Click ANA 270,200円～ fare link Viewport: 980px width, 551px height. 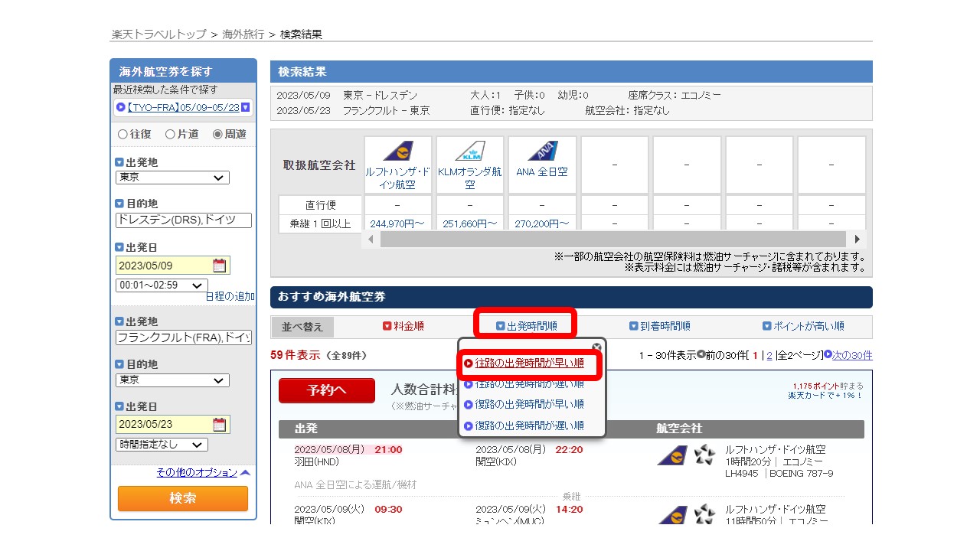542,223
